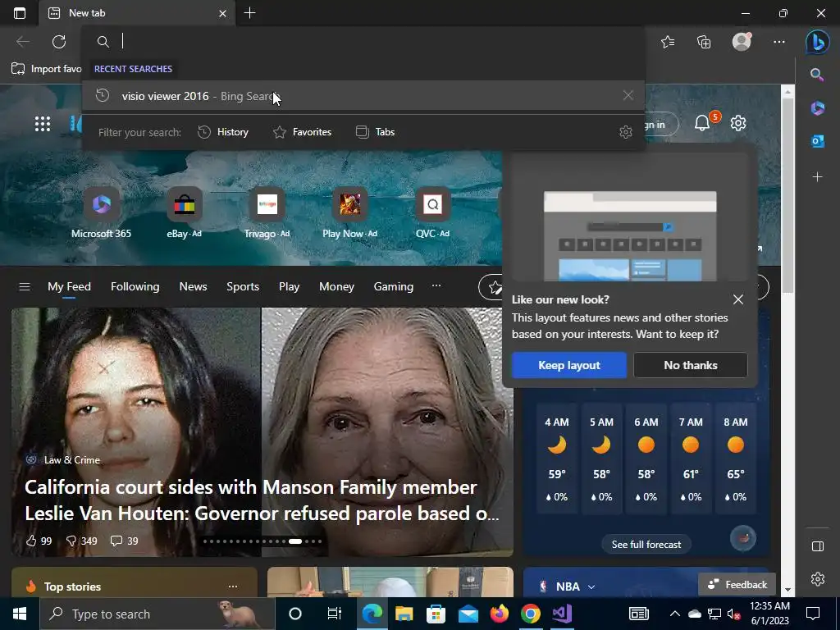Open the Windows Start menu

(x=20, y=614)
